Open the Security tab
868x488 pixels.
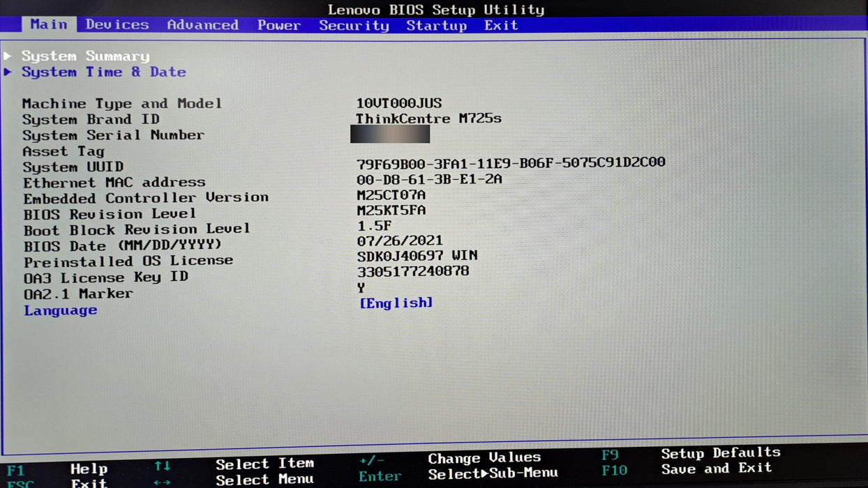point(354,26)
